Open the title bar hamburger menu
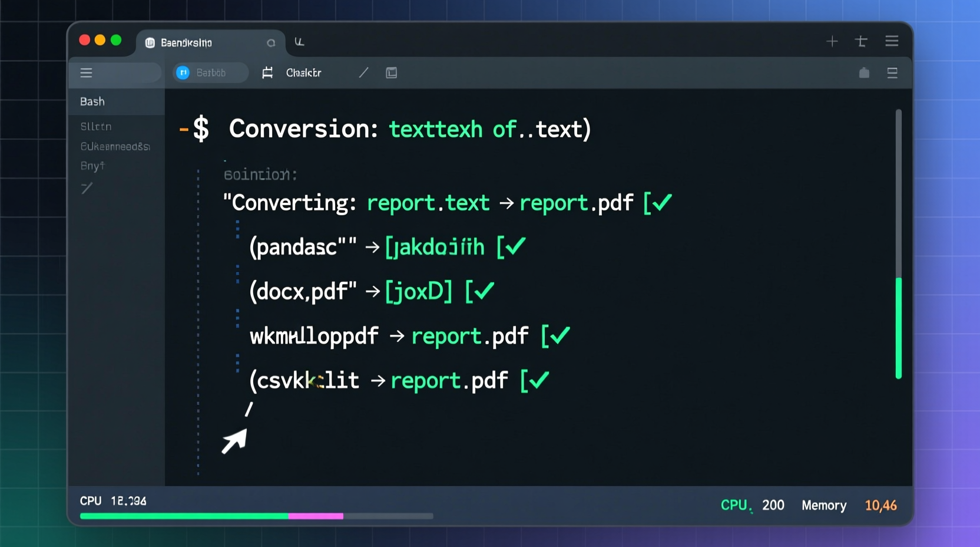980x547 pixels. (892, 41)
